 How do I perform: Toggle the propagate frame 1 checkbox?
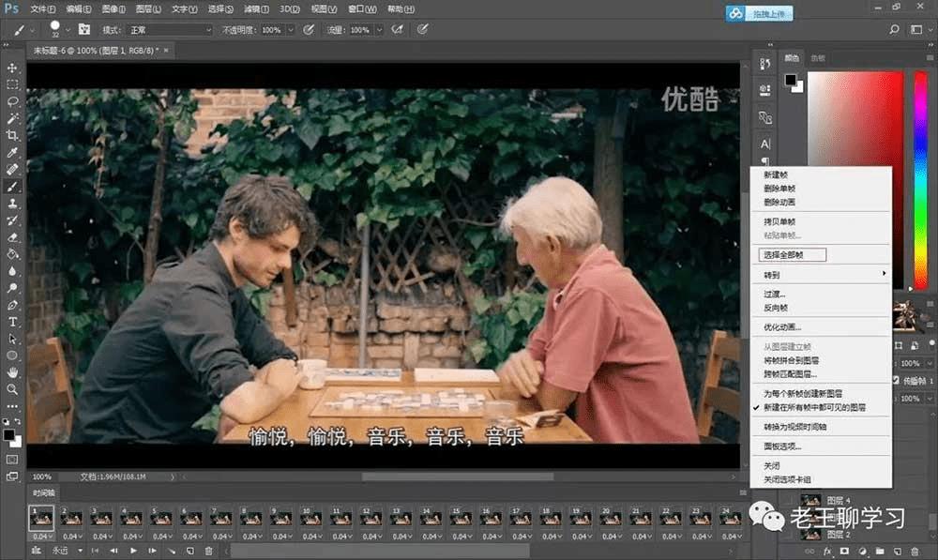(x=896, y=380)
